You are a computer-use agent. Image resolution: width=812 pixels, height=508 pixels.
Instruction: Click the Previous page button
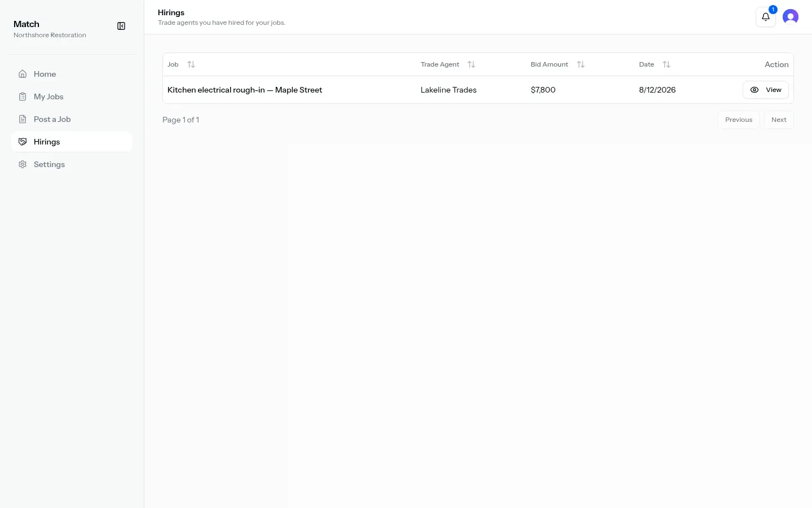(x=739, y=120)
